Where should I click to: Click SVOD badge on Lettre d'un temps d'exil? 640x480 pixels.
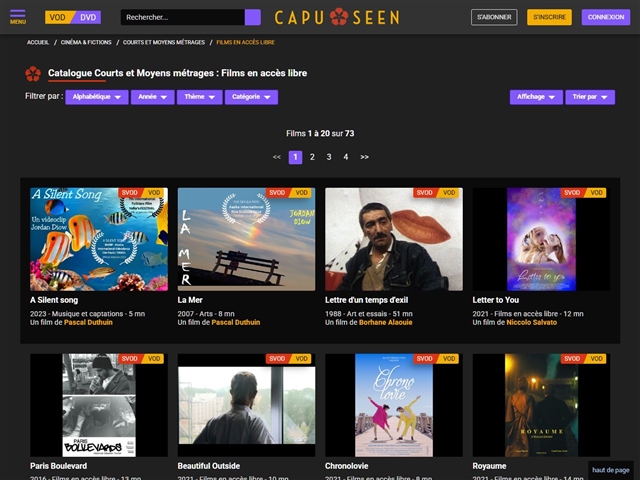[424, 193]
